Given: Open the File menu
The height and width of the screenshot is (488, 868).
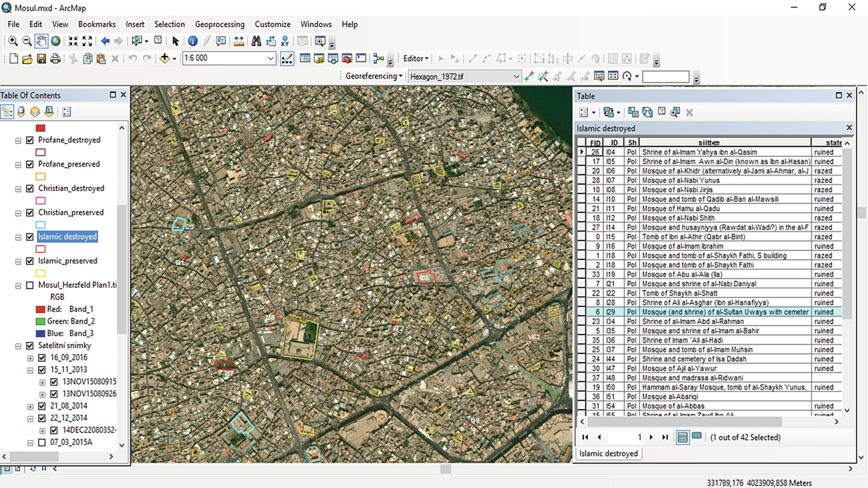Looking at the screenshot, I should (13, 24).
